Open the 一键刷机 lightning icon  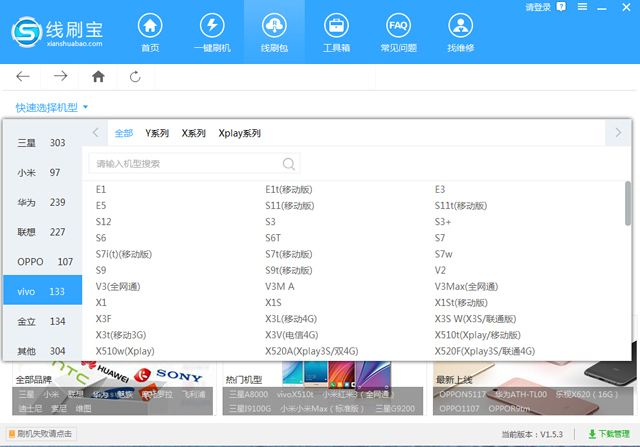(x=212, y=25)
